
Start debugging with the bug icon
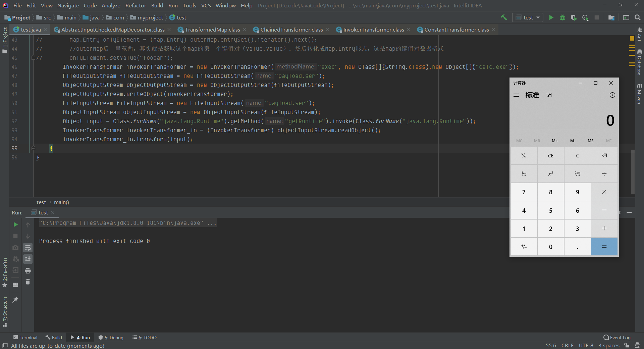[x=562, y=17]
